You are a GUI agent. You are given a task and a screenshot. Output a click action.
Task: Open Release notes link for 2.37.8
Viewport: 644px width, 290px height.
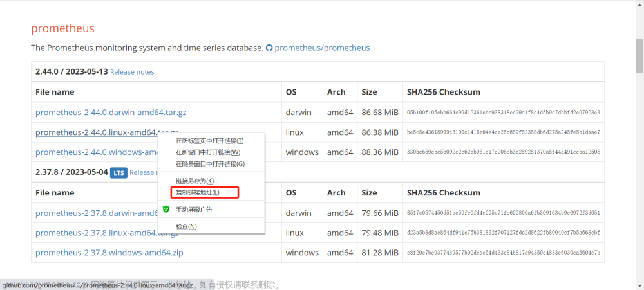(x=144, y=173)
